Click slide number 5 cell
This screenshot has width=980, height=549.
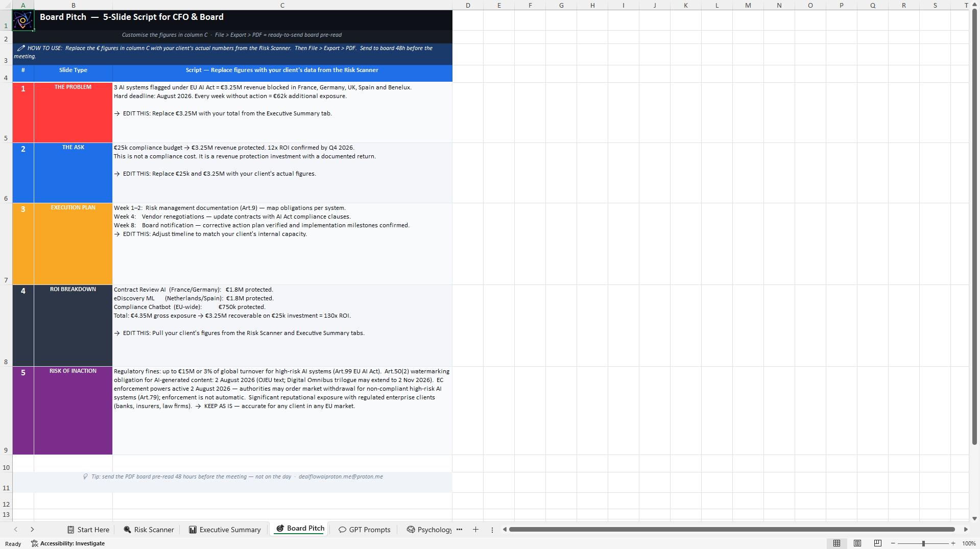(x=23, y=411)
